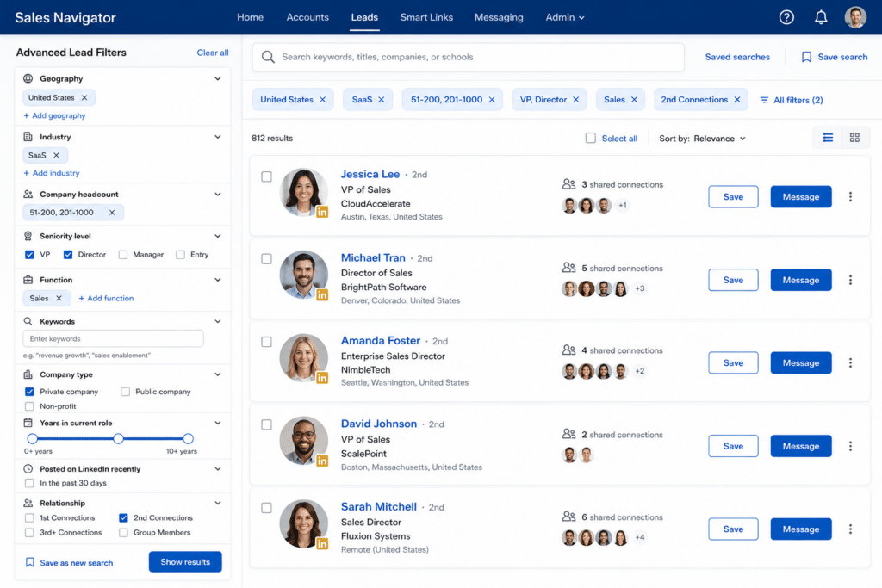
Task: Collapse the Company headcount section
Action: click(218, 194)
